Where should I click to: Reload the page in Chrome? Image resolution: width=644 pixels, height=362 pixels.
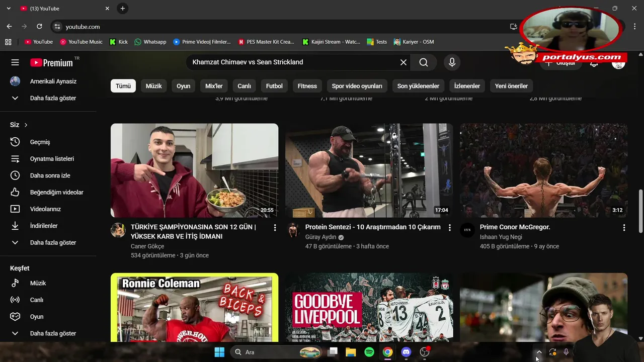pyautogui.click(x=39, y=27)
